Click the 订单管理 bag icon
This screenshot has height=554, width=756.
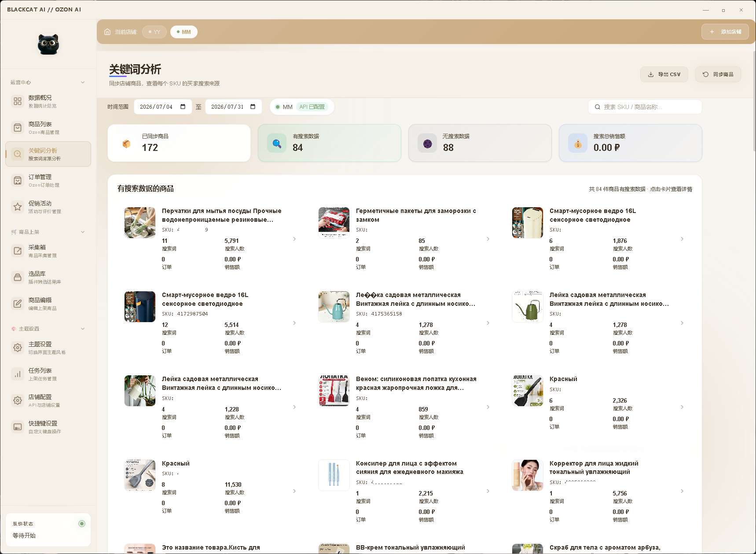18,180
